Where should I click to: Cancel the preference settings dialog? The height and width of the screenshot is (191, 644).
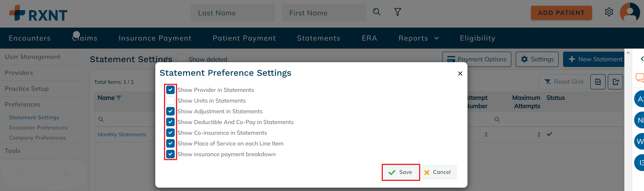pos(438,172)
